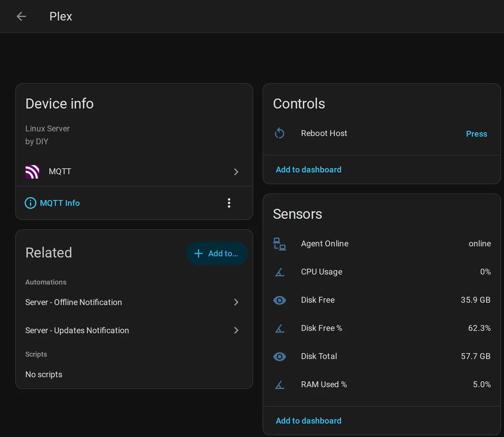Open the MQTT integration row
Viewport: 504px width, 437px height.
click(x=134, y=172)
